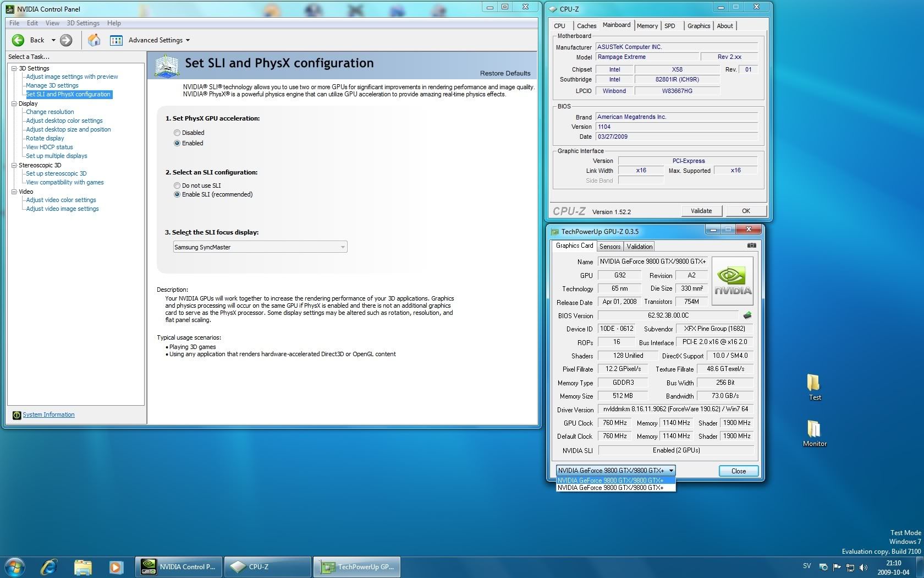Viewport: 924px width, 578px height.
Task: Launch Internet Explorer from taskbar
Action: 49,567
